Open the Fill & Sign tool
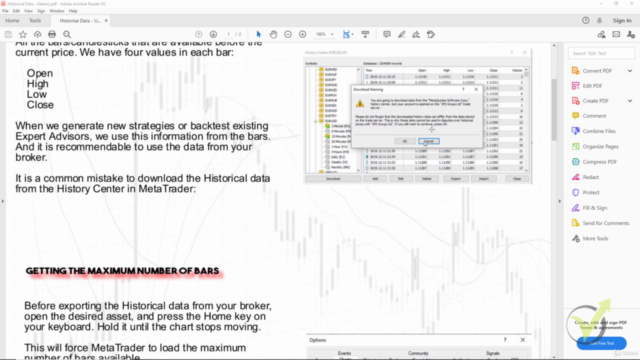The height and width of the screenshot is (360, 640). (595, 208)
